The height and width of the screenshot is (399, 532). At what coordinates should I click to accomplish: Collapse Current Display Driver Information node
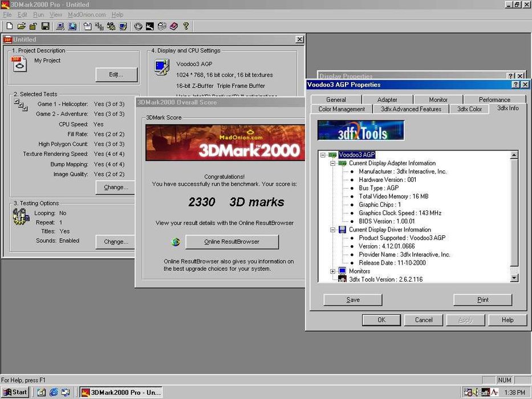(x=333, y=230)
